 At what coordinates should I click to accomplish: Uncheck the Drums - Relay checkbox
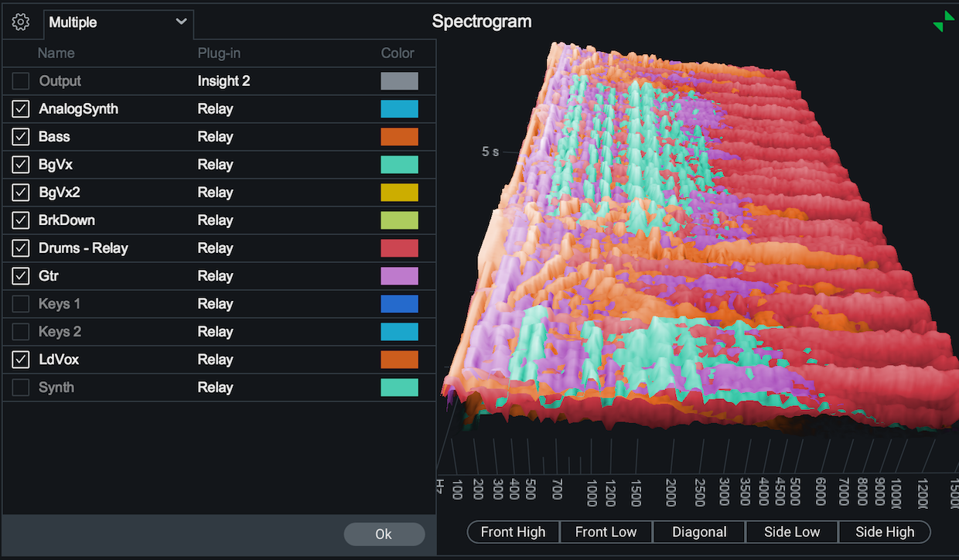click(x=21, y=248)
